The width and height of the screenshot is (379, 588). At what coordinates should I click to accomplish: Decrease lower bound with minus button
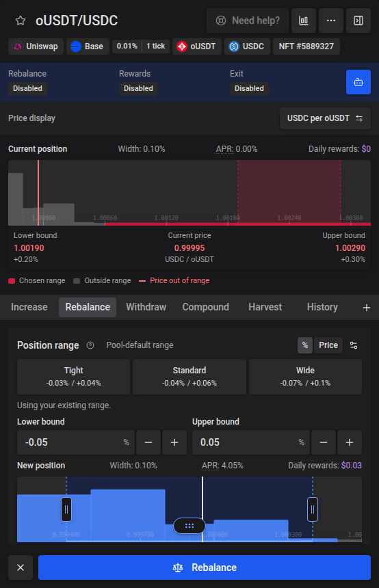point(148,442)
